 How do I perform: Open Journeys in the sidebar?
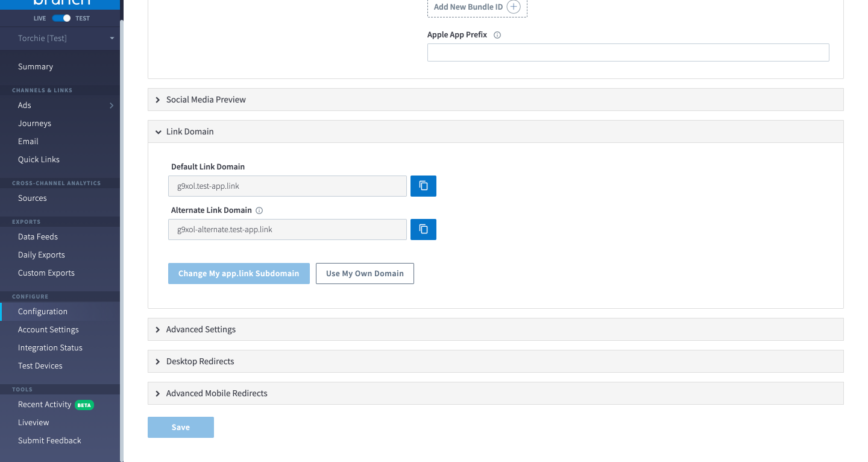[34, 123]
